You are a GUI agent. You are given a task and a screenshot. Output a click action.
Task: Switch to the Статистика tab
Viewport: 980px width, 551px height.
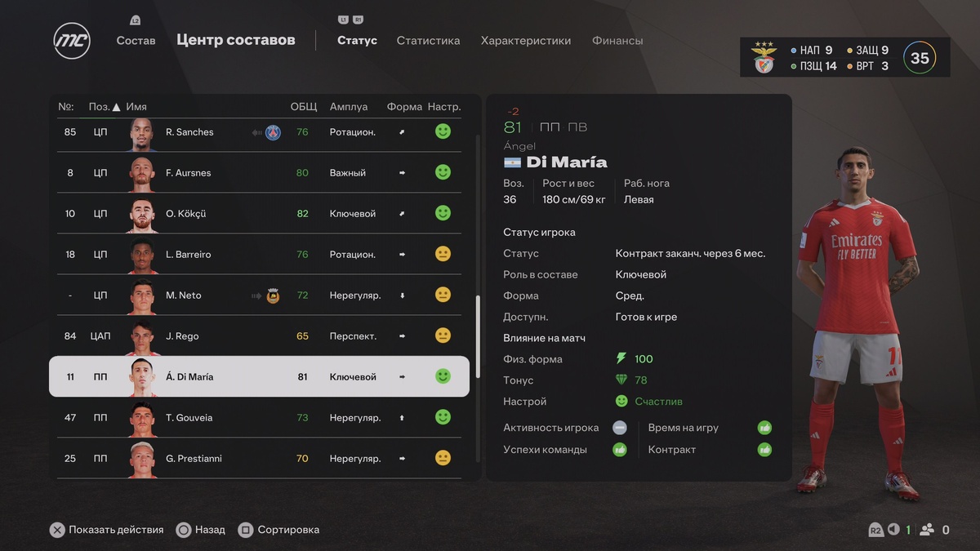[x=428, y=40]
